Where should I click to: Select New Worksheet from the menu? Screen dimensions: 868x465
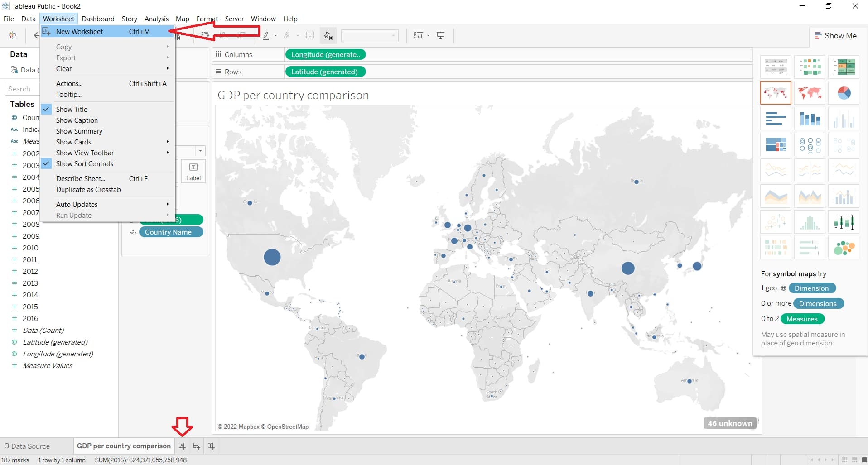80,32
